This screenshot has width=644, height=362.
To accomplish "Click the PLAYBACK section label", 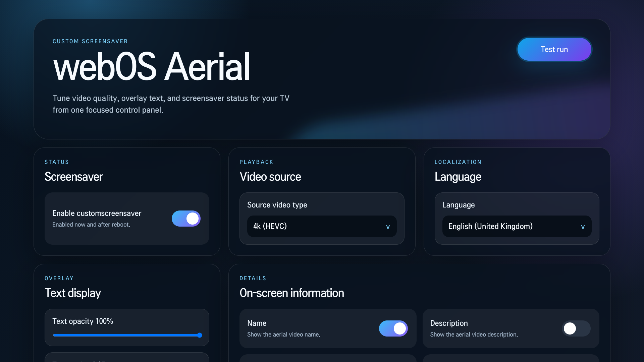I will click(x=257, y=162).
